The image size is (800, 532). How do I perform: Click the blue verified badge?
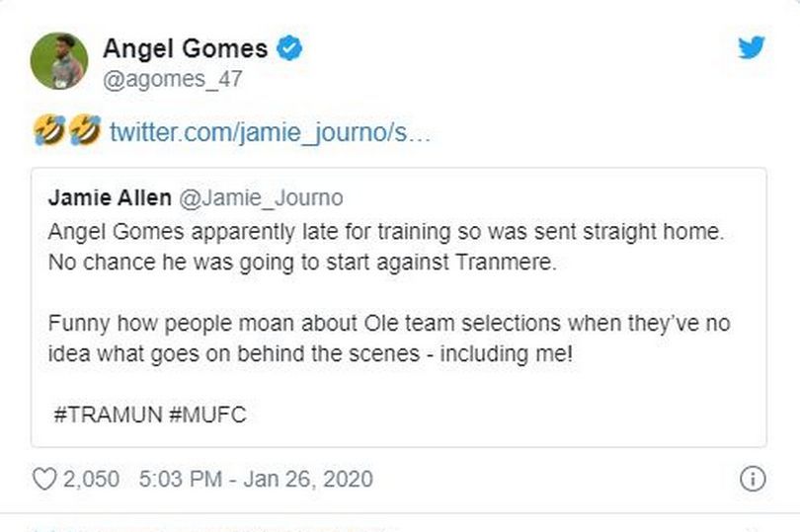click(288, 48)
